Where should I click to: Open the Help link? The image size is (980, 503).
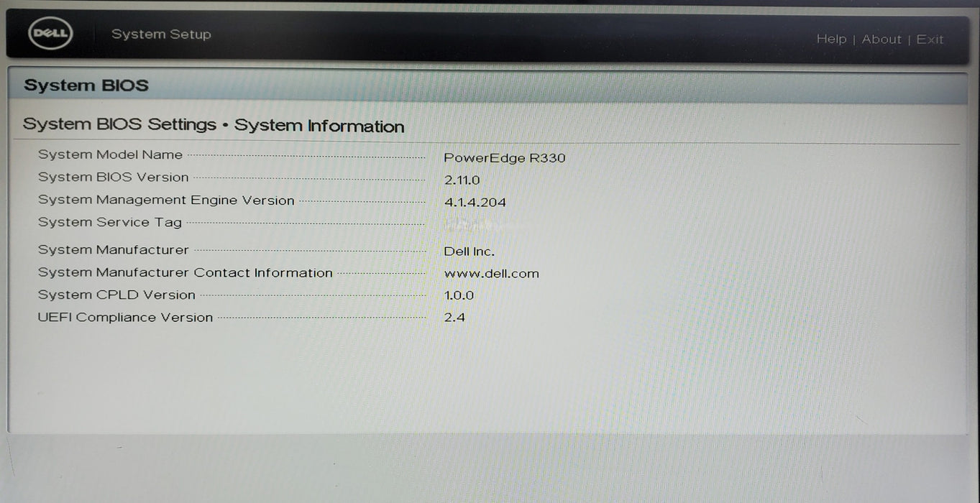point(831,39)
